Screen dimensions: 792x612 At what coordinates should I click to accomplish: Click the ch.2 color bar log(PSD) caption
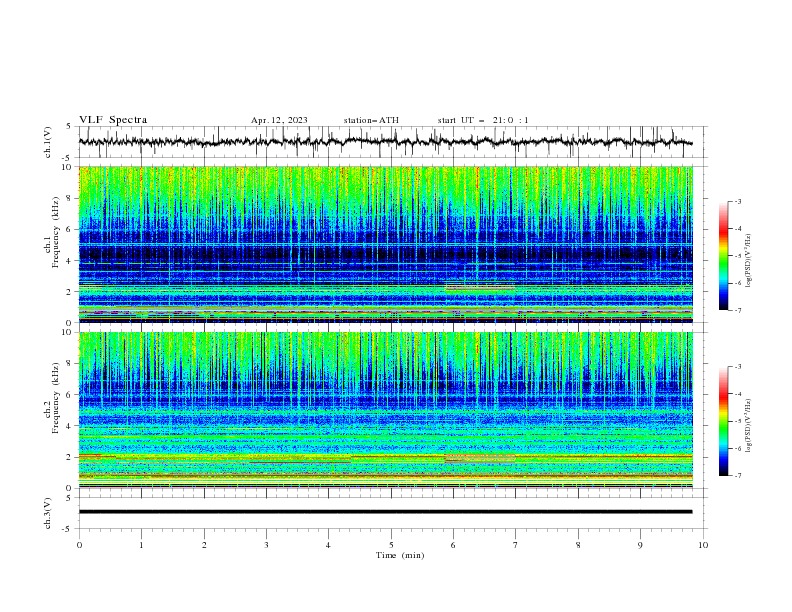[x=749, y=426]
